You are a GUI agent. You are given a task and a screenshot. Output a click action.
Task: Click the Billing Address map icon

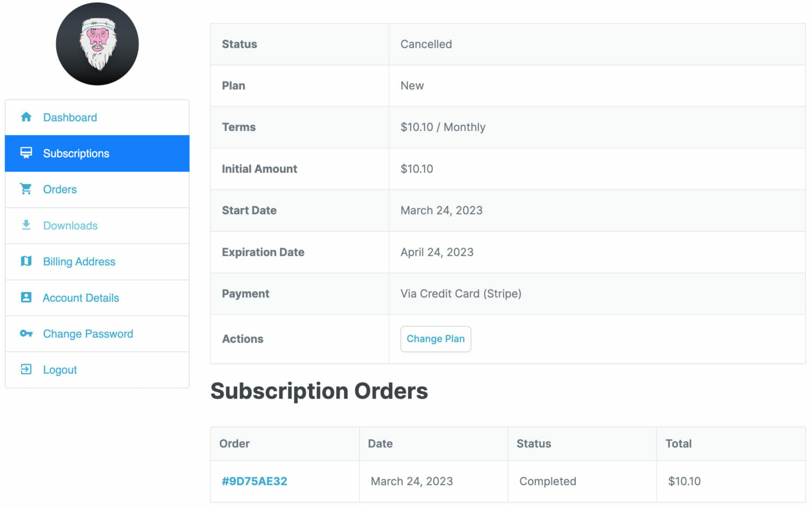point(26,261)
